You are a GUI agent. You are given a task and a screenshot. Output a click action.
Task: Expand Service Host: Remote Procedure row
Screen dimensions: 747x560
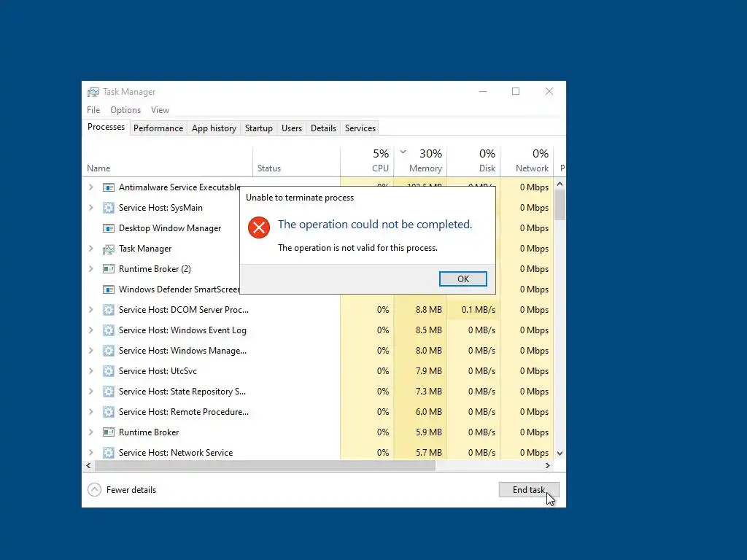(91, 412)
